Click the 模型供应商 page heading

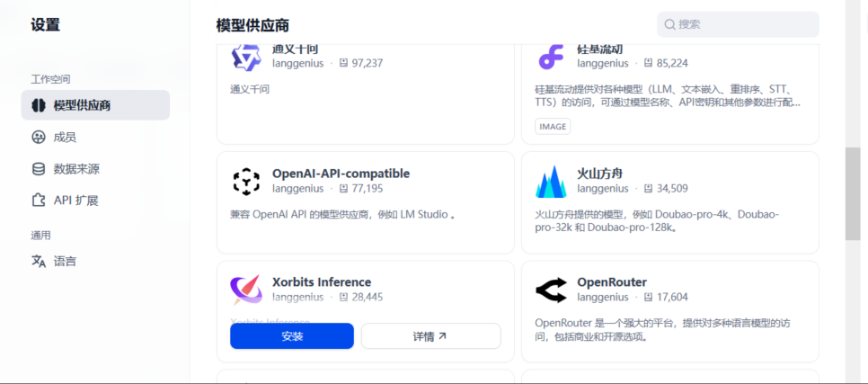click(x=253, y=25)
